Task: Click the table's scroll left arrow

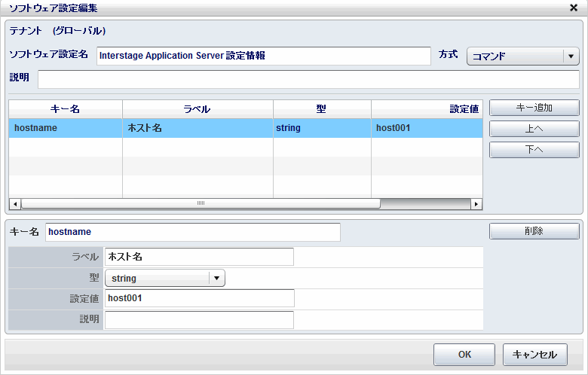Action: 14,204
